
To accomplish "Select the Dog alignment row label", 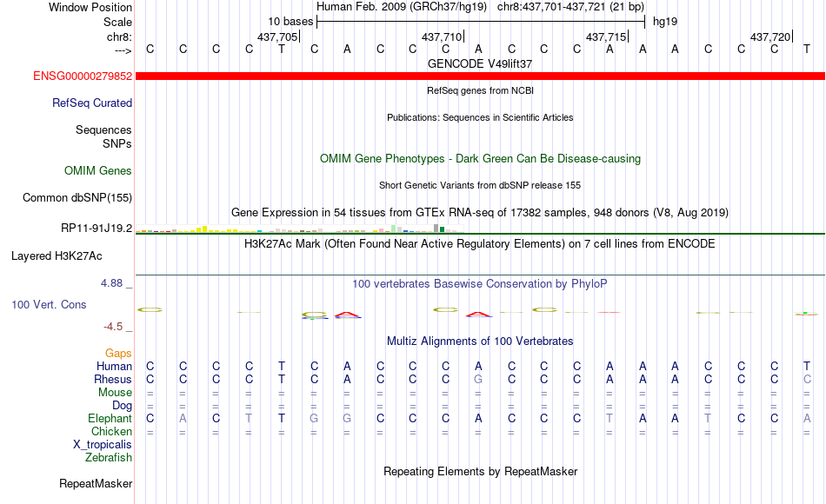I will tap(122, 406).
